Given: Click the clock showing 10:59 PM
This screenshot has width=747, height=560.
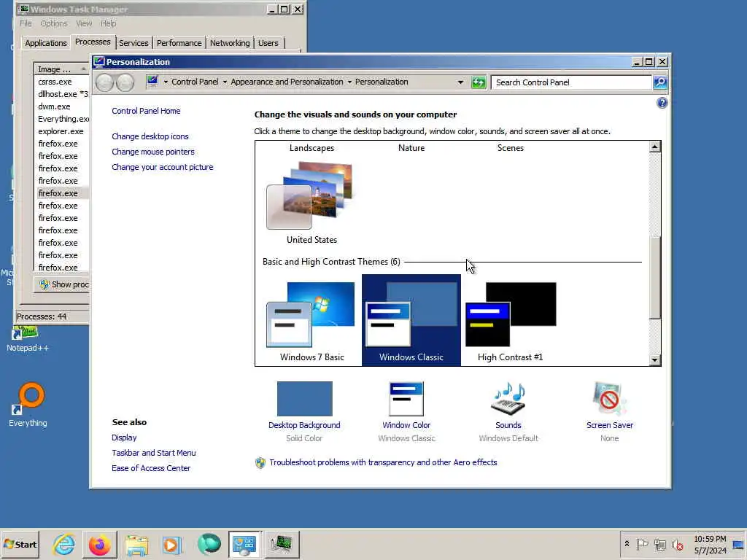Looking at the screenshot, I should [x=710, y=539].
